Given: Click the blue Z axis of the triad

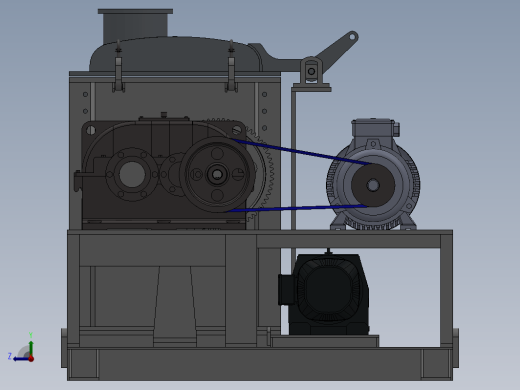Looking at the screenshot, I should pyautogui.click(x=21, y=359).
